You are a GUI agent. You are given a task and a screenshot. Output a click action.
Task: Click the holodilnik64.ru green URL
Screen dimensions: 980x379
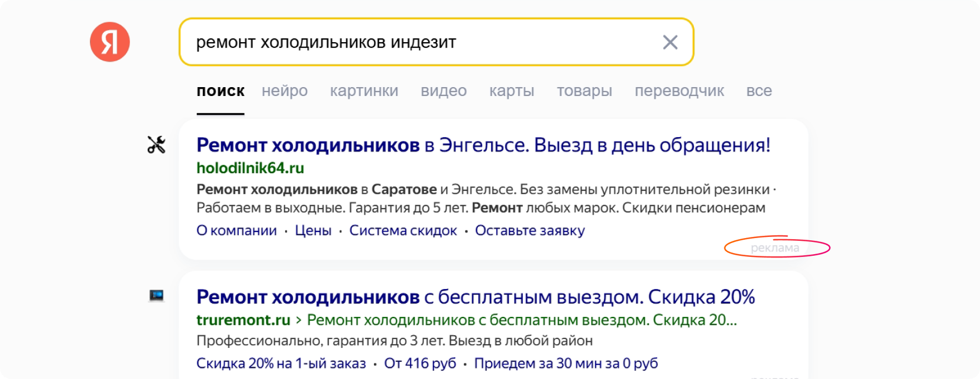(250, 168)
